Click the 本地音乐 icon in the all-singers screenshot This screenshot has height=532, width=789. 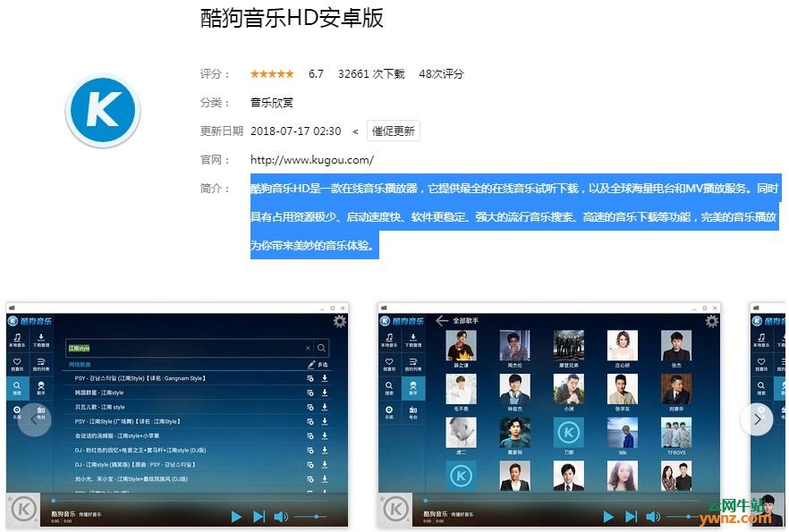[389, 340]
